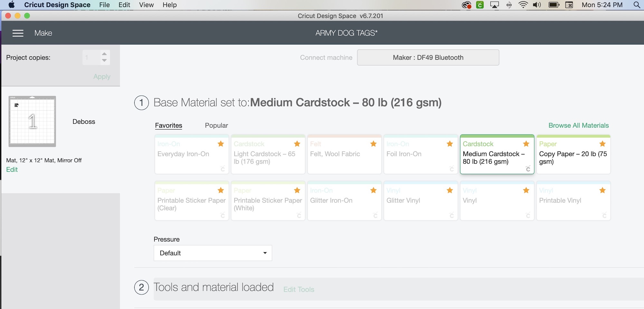Click the 'Deboss' mat label
The image size is (644, 309).
click(x=84, y=121)
